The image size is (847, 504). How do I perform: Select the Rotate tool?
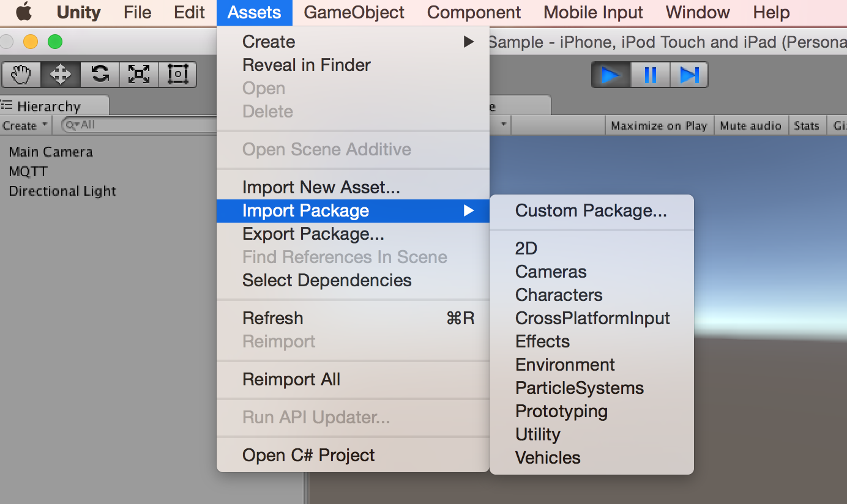coord(100,75)
